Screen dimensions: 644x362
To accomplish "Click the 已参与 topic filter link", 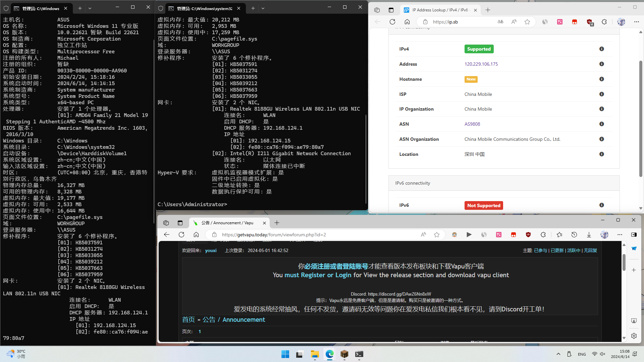I will click(540, 250).
